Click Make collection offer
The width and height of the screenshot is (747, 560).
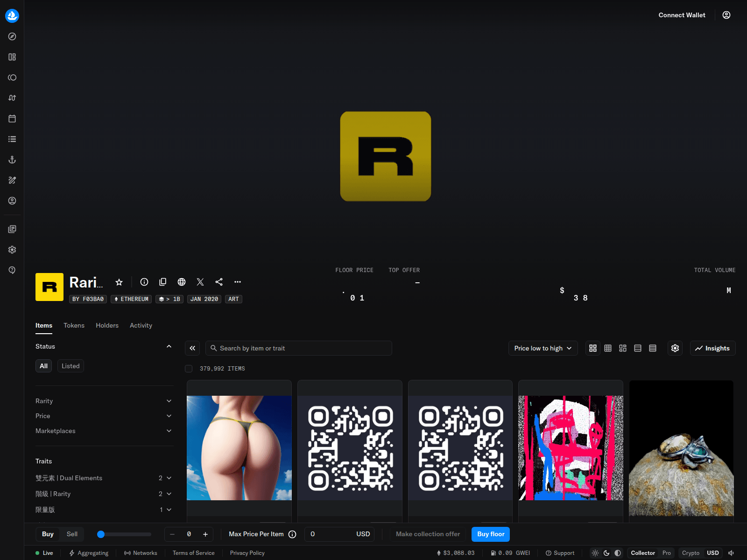428,534
